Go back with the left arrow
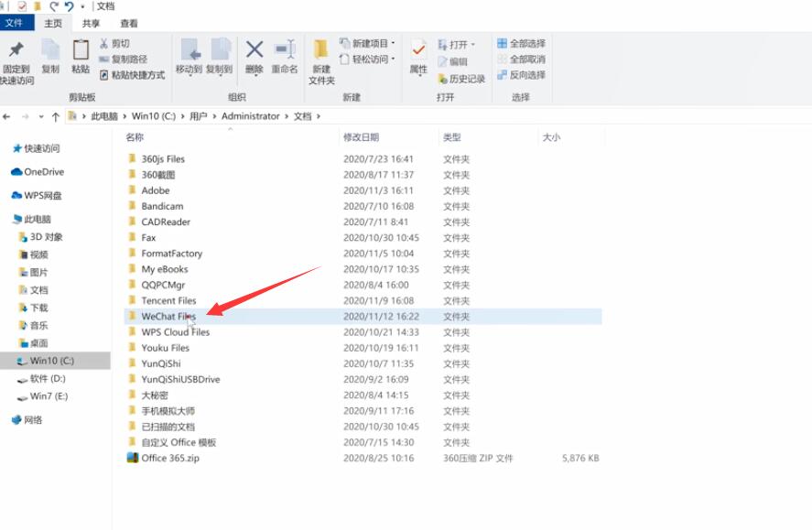 pos(6,116)
